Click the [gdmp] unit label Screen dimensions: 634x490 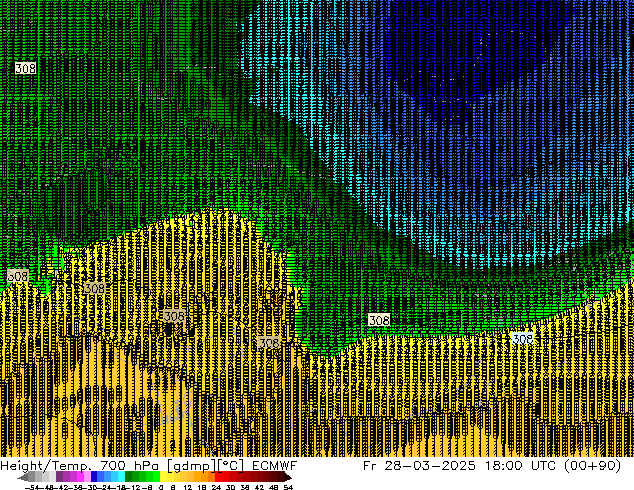click(190, 466)
